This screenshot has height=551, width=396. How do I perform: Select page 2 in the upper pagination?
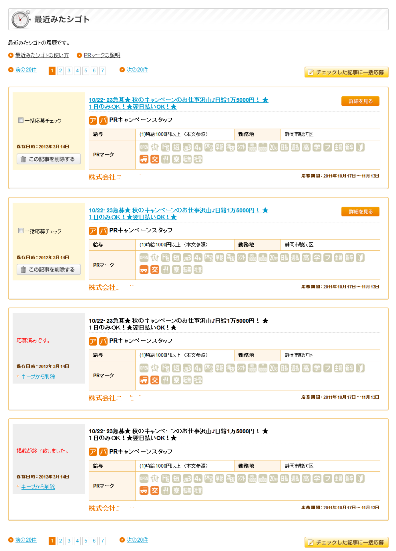[60, 71]
